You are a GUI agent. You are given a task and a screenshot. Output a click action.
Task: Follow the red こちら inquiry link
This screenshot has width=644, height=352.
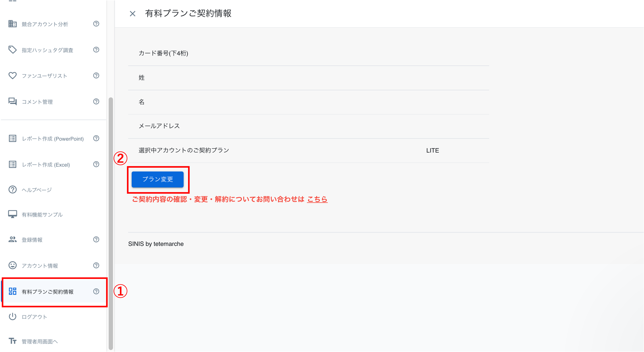(x=317, y=199)
